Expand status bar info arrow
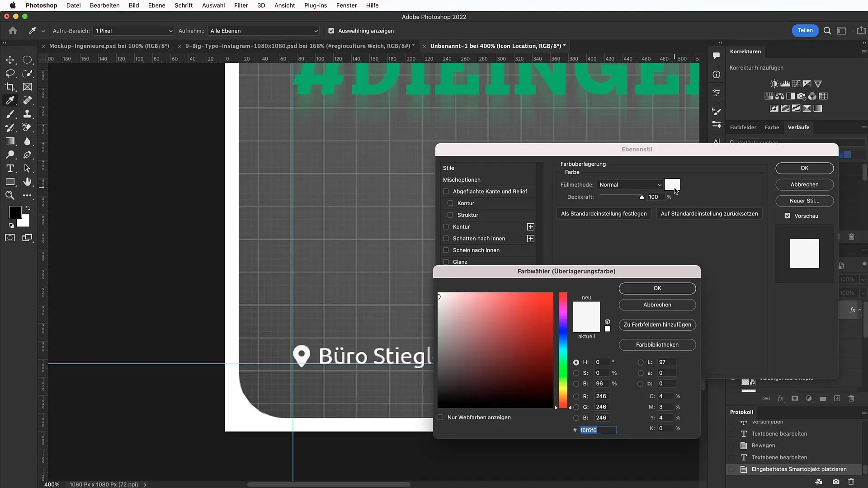 pos(145,484)
